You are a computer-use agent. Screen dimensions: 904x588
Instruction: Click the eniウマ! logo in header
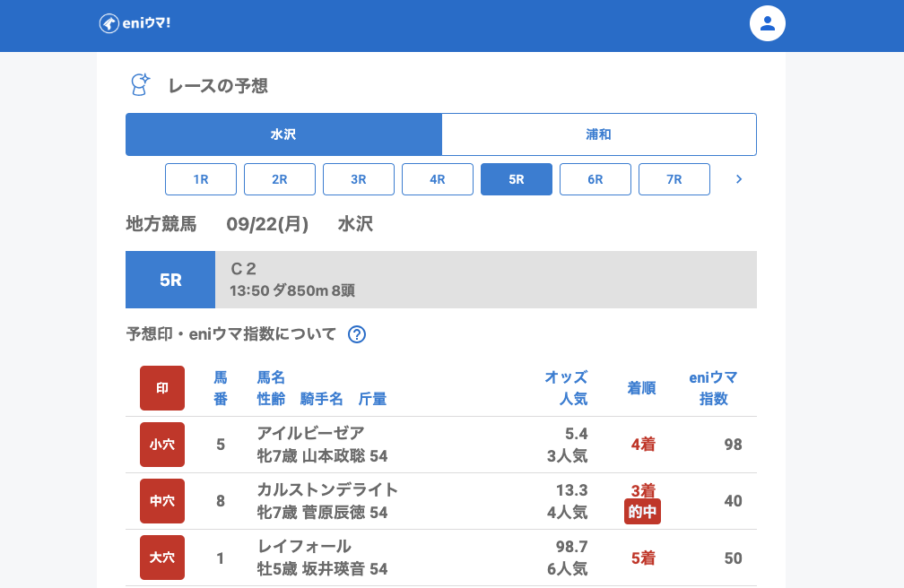(x=135, y=23)
